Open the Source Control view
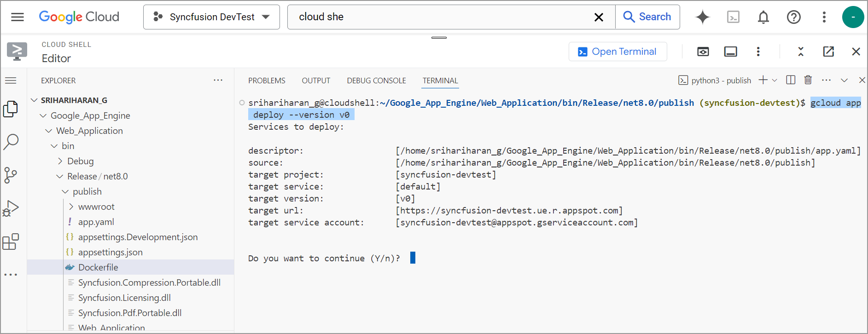Viewport: 868px width, 334px height. pyautogui.click(x=11, y=175)
